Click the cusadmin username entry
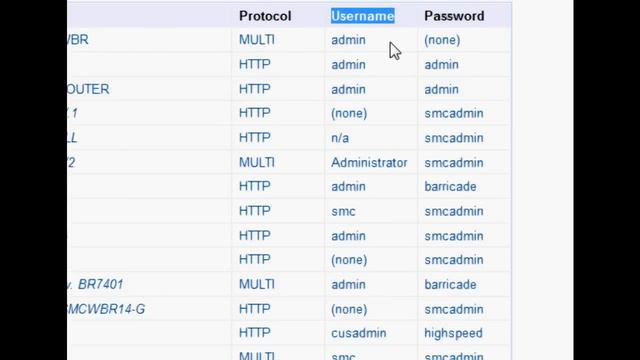Image resolution: width=640 pixels, height=360 pixels. tap(358, 333)
